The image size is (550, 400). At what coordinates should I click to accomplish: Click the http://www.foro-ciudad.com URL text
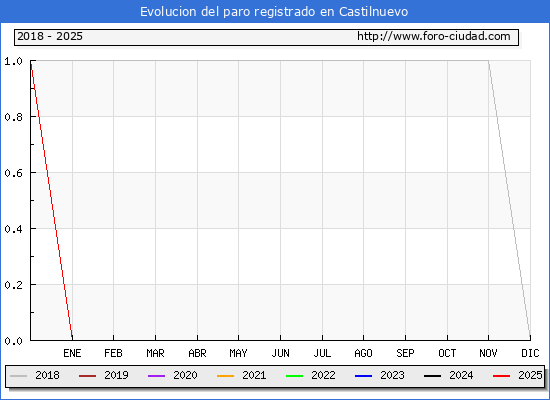click(434, 36)
